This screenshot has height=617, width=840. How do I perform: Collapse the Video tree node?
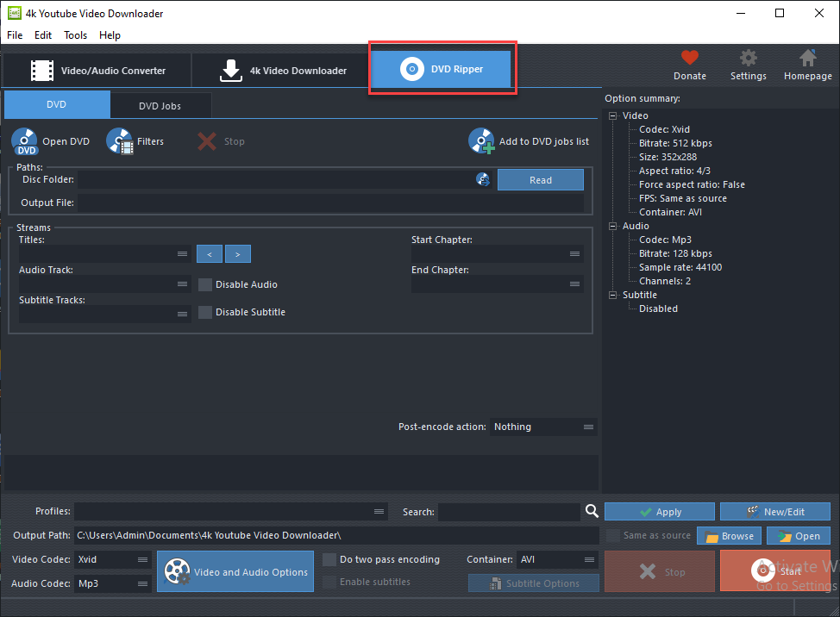[612, 115]
